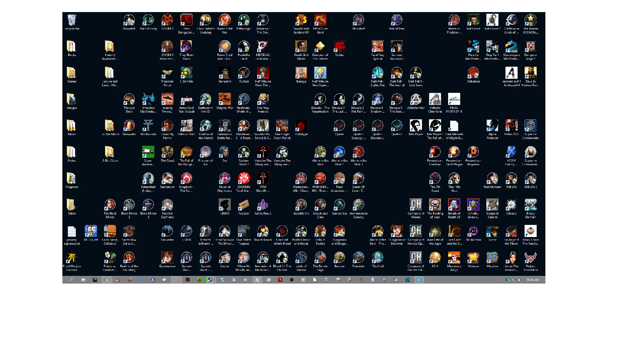Image resolution: width=644 pixels, height=362 pixels.
Task: Open the A Bird Story folder
Action: point(110,154)
